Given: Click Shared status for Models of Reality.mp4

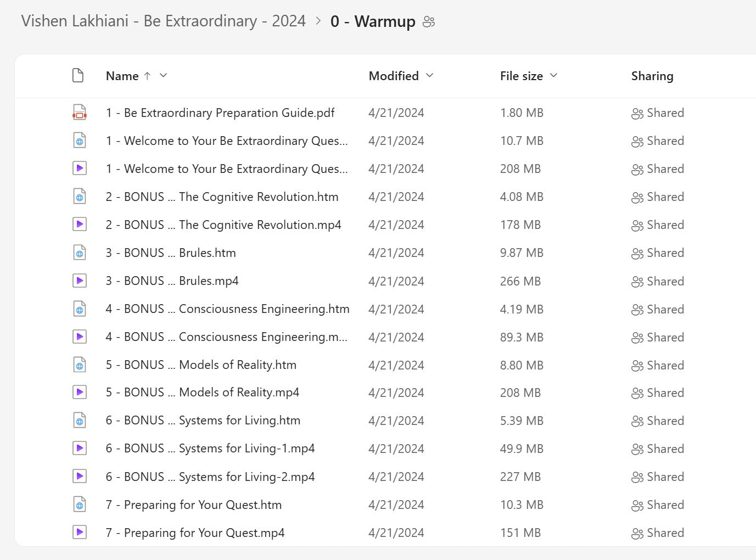Looking at the screenshot, I should [658, 393].
